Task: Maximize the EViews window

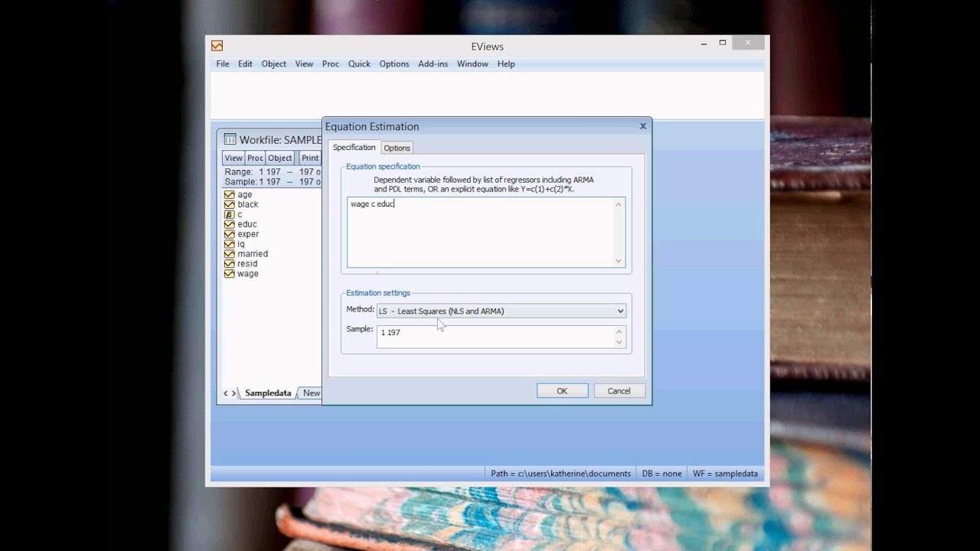Action: pos(722,44)
